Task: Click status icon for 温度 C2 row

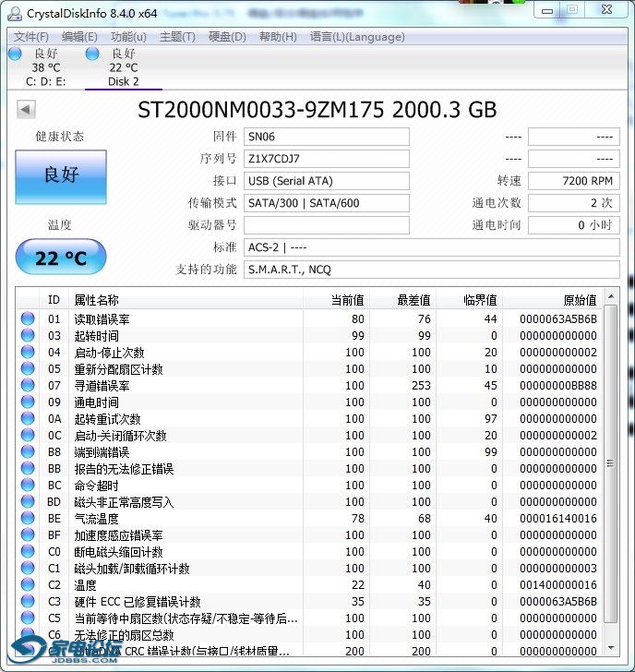Action: point(28,584)
